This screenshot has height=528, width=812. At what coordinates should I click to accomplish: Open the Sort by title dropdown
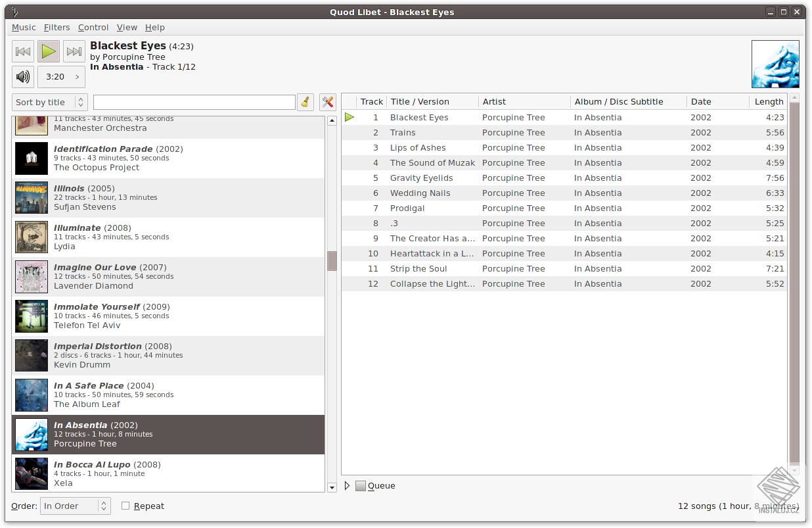point(50,102)
